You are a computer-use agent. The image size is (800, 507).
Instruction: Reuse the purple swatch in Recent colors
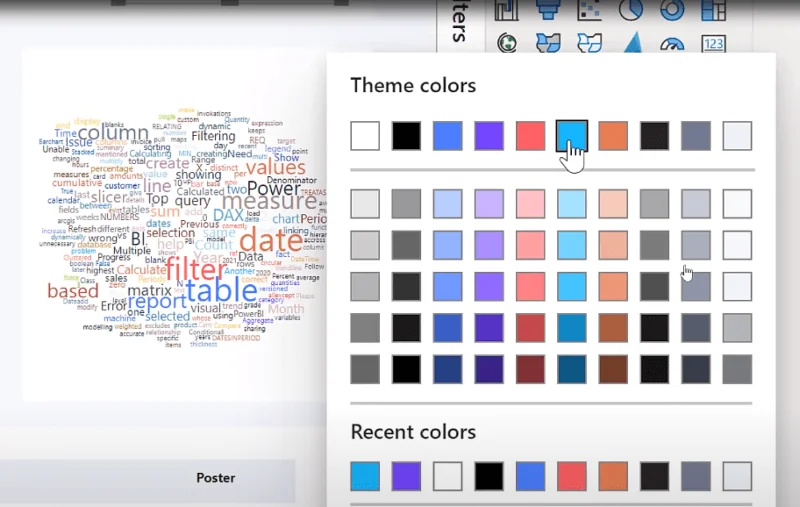(406, 476)
